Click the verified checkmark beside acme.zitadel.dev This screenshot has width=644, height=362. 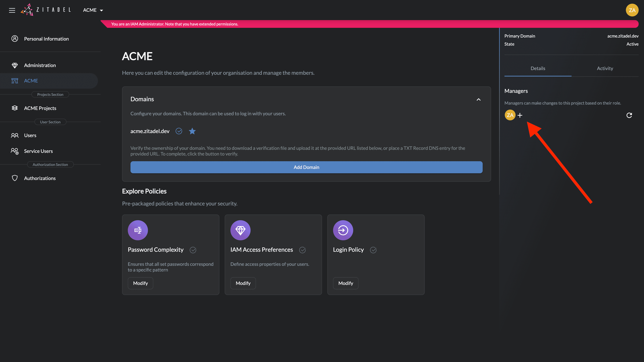coord(179,131)
